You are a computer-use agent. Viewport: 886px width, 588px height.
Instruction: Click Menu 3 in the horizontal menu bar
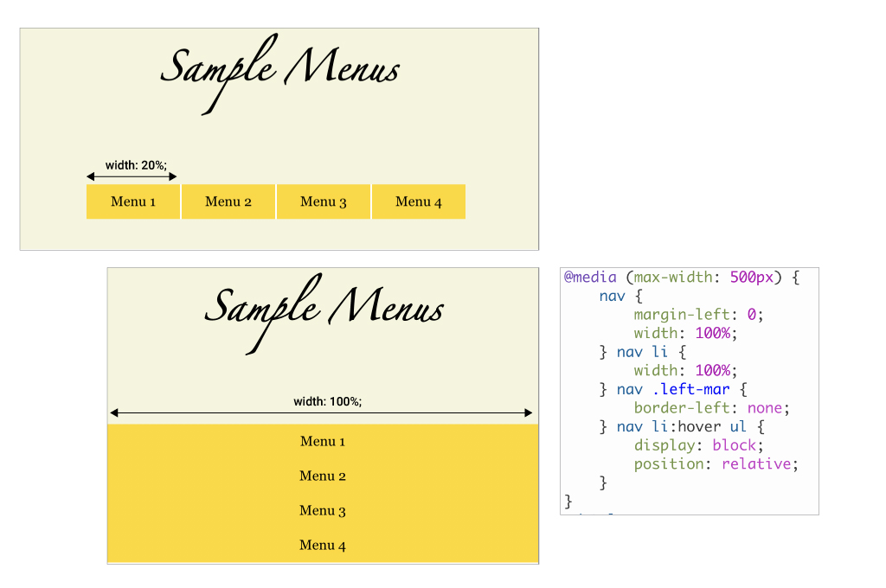coord(324,201)
